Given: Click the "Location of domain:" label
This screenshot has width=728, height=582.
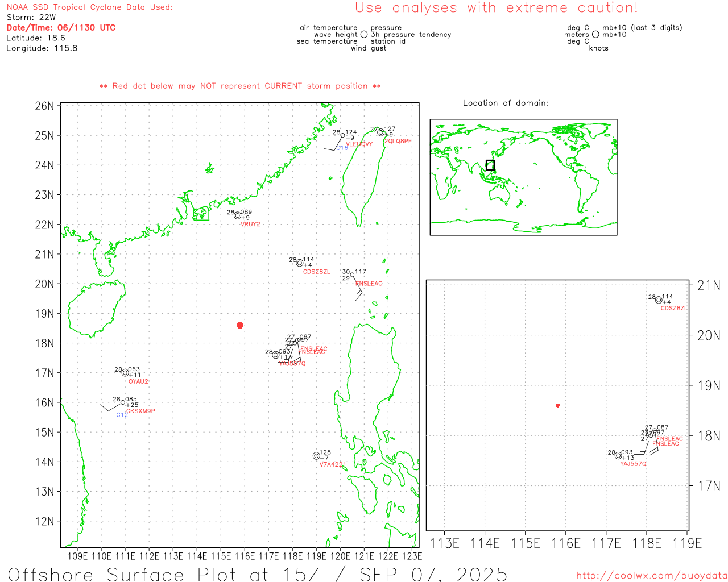Looking at the screenshot, I should coord(506,103).
